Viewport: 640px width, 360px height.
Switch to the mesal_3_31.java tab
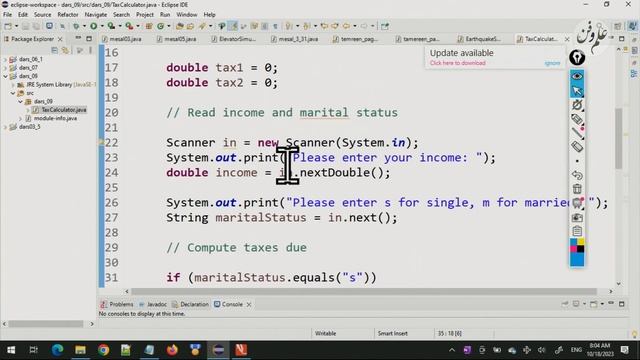coord(294,39)
